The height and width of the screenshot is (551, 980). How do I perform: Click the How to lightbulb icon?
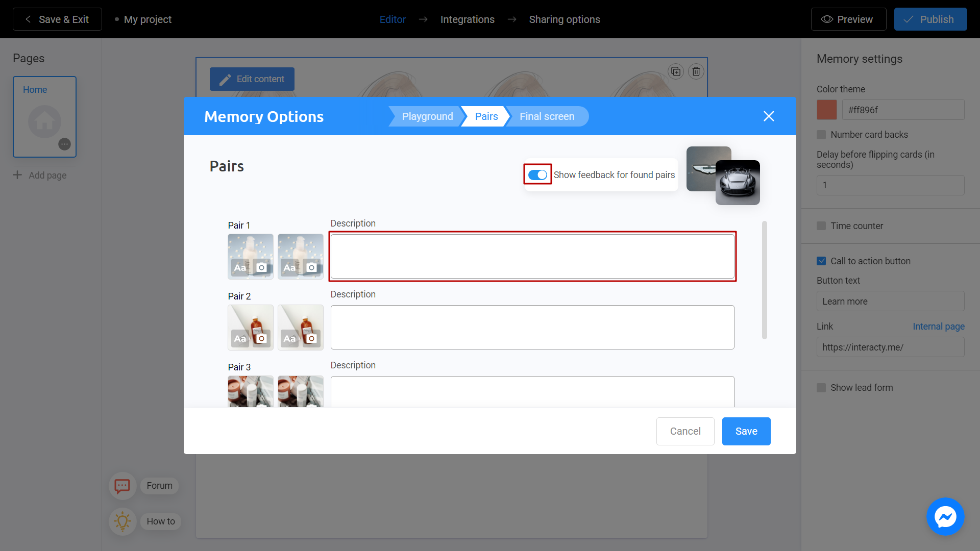point(122,521)
